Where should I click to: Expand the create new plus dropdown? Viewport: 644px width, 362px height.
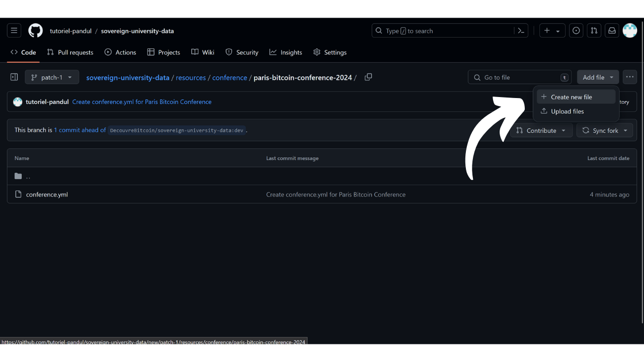(x=552, y=31)
